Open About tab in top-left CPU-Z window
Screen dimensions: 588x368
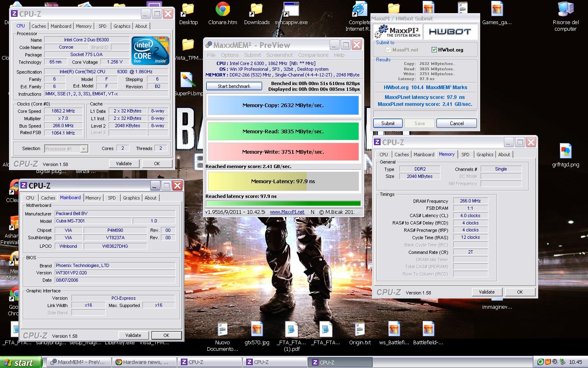(141, 26)
